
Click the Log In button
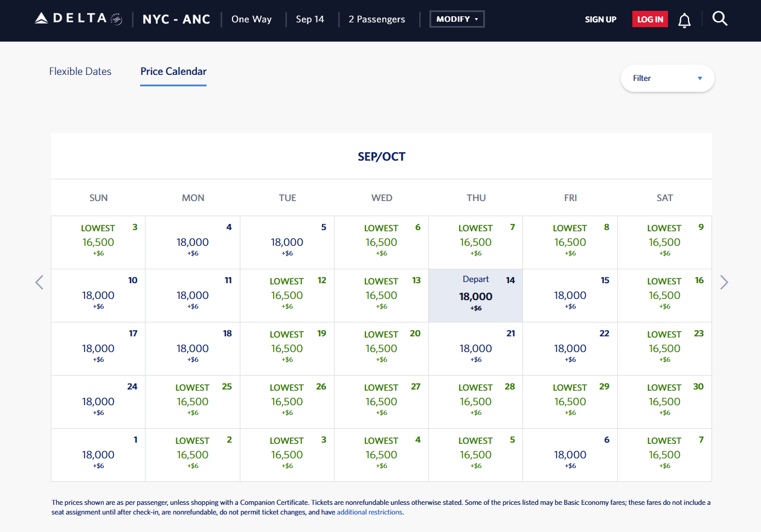coord(650,19)
